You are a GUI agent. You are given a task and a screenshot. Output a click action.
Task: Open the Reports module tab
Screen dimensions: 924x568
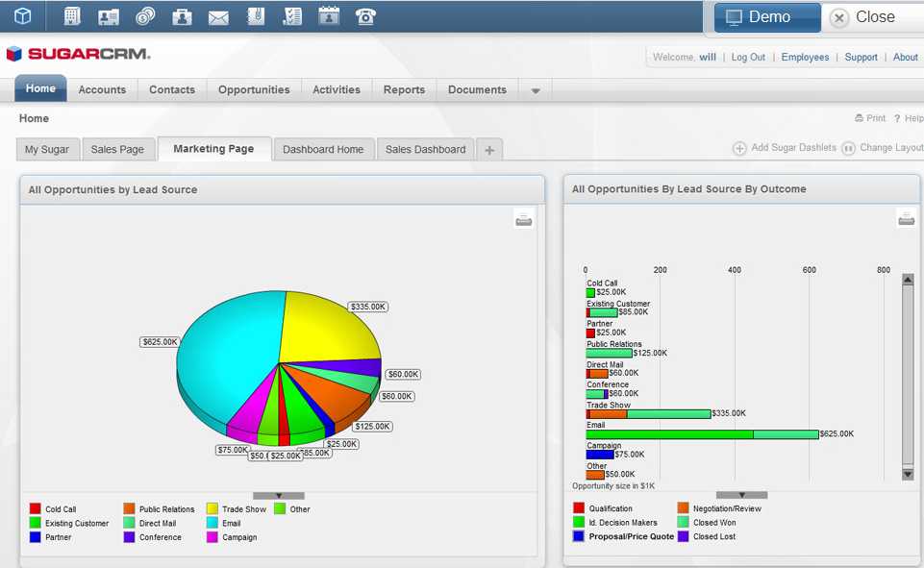click(x=404, y=89)
